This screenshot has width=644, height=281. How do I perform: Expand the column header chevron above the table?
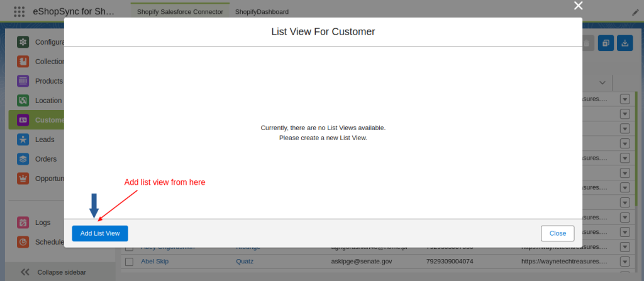[x=602, y=82]
